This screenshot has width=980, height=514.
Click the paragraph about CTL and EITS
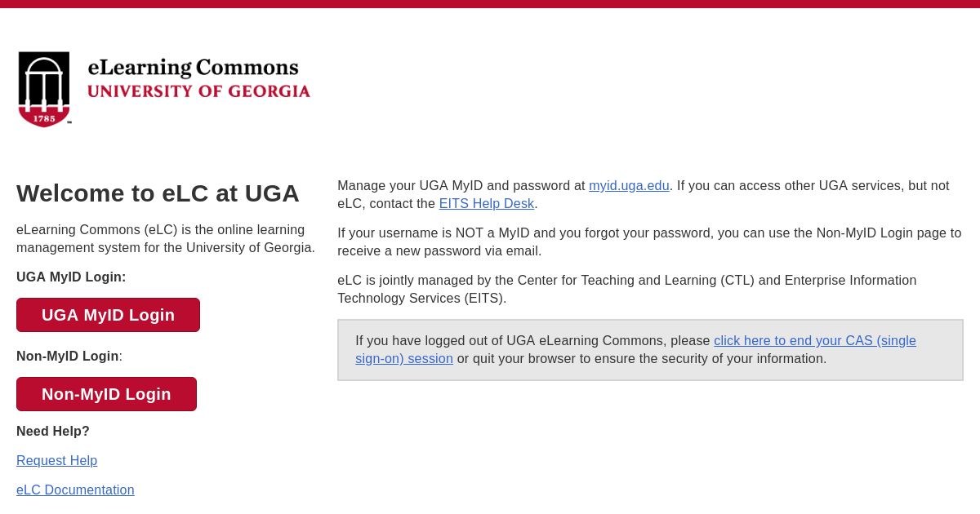tap(627, 290)
